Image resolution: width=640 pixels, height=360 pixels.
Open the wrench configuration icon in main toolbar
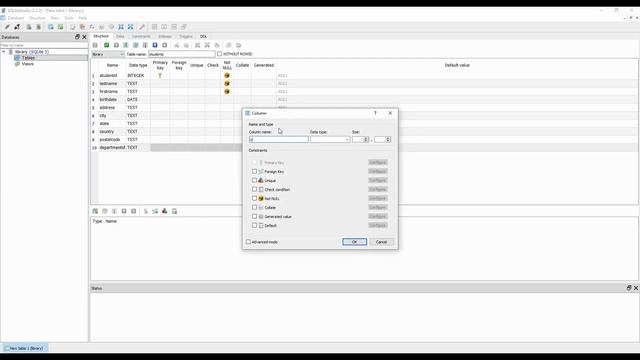click(142, 27)
